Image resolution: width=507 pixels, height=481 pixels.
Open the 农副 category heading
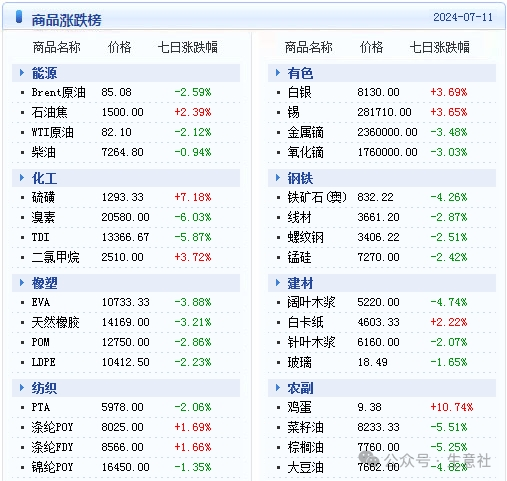(300, 388)
